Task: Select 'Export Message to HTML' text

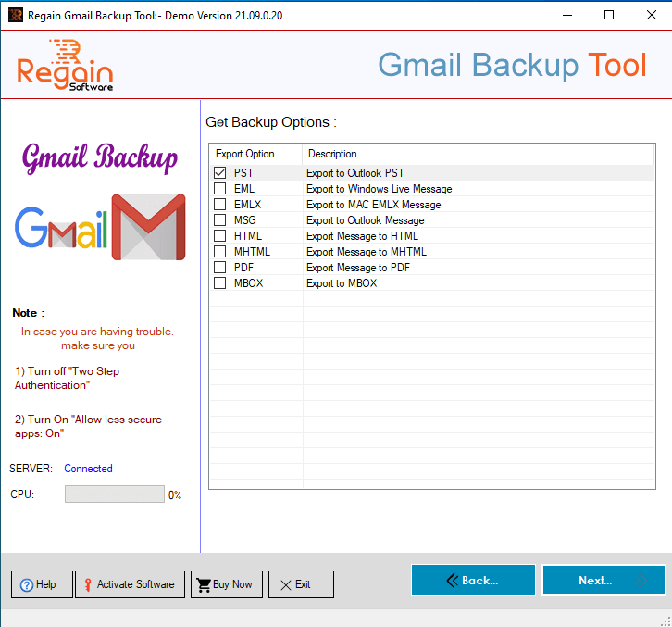Action: 363,236
